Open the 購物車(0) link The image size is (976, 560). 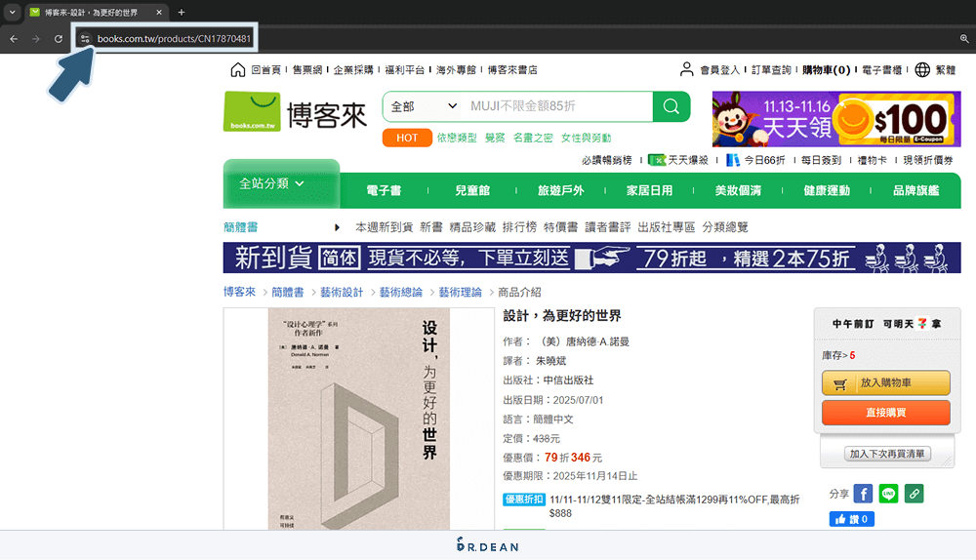826,69
